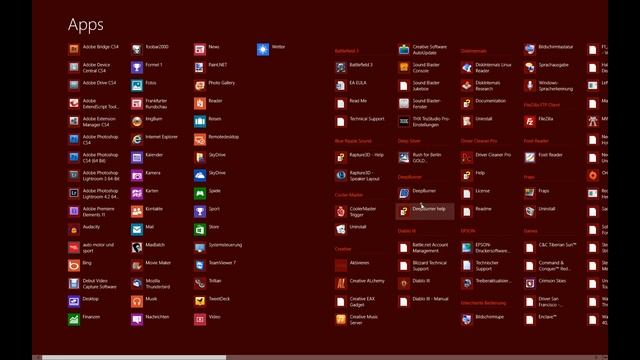The height and width of the screenshot is (360, 640).
Task: Launch Remotedesktop
Action: 217,139
